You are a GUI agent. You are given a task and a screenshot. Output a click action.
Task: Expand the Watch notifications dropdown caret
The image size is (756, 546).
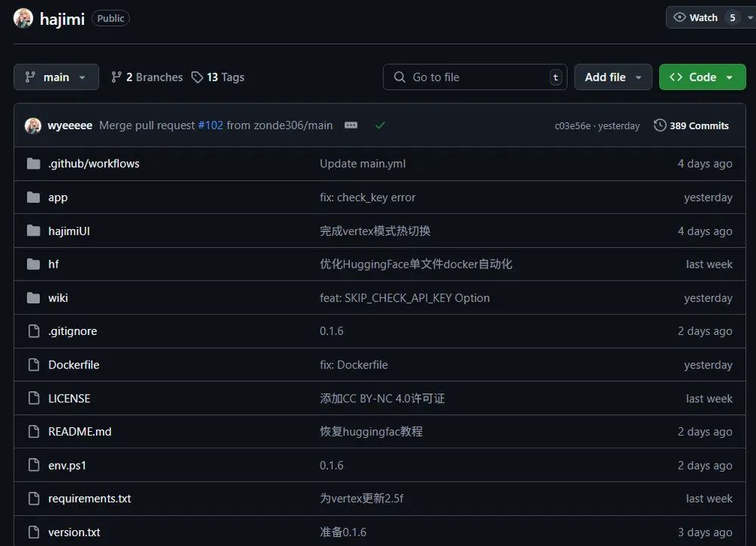(749, 17)
